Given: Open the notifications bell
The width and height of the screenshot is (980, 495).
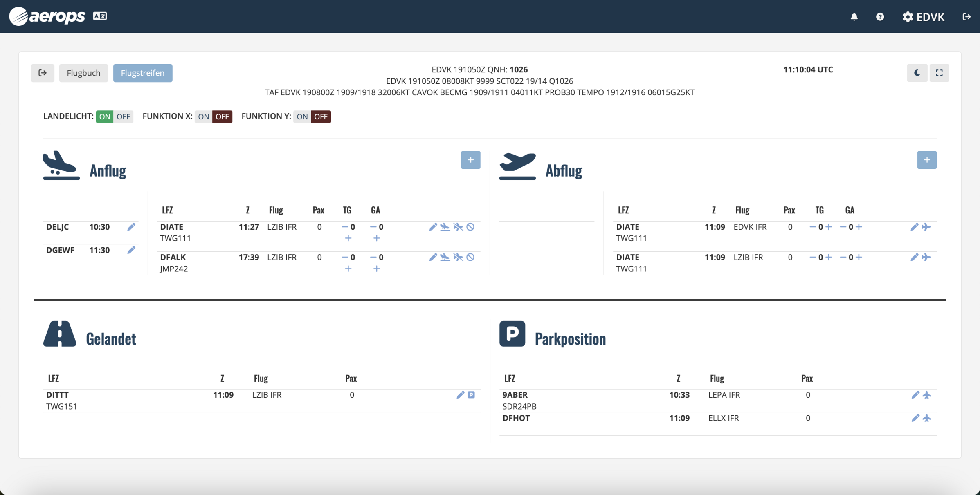Looking at the screenshot, I should pos(854,17).
